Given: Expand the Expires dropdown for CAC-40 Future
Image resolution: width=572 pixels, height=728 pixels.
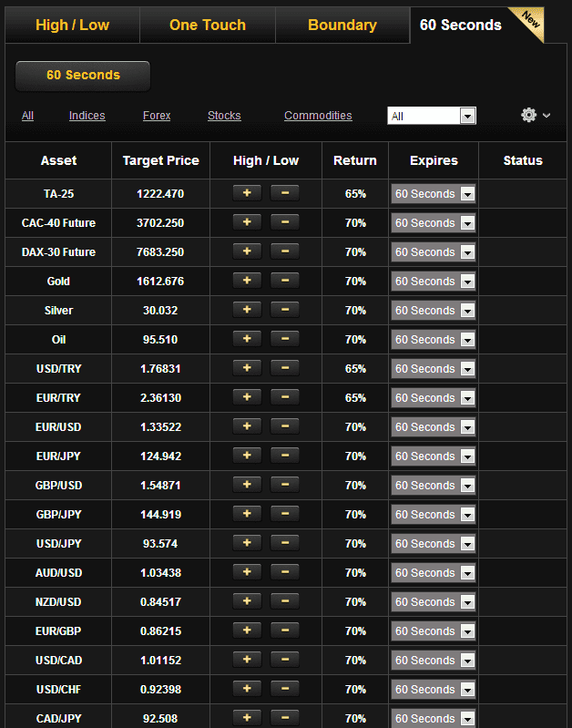Looking at the screenshot, I should coord(434,223).
